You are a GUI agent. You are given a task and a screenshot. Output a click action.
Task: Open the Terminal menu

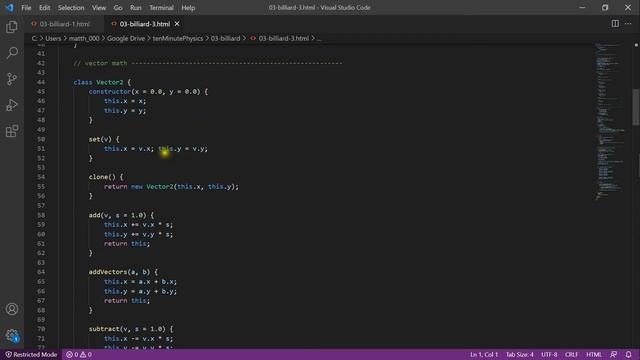pyautogui.click(x=161, y=8)
